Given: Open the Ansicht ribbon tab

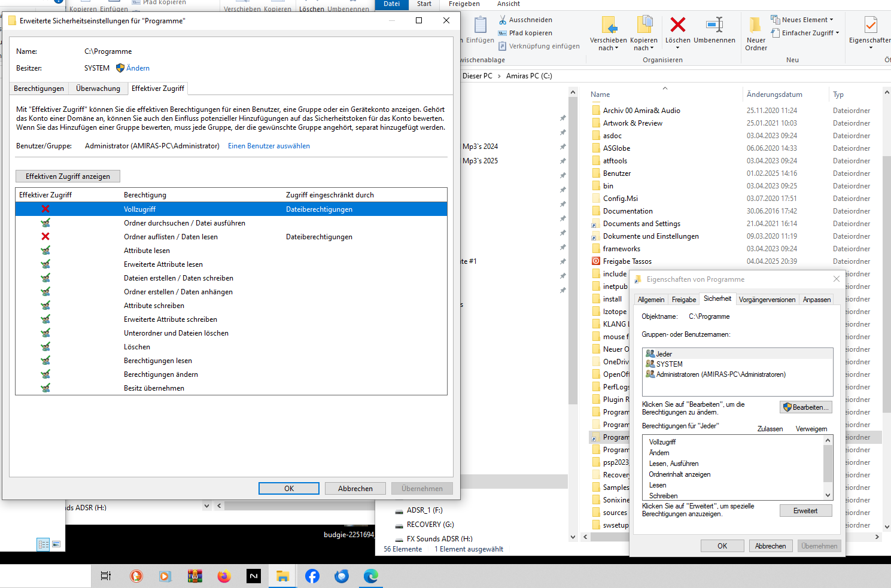Looking at the screenshot, I should click(x=509, y=4).
